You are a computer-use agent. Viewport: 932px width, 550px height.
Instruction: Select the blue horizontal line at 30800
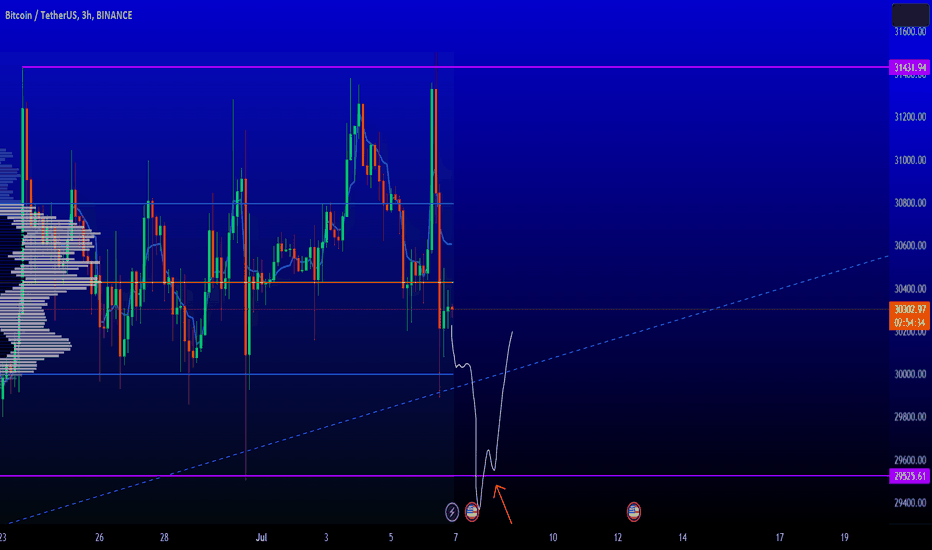coord(238,204)
